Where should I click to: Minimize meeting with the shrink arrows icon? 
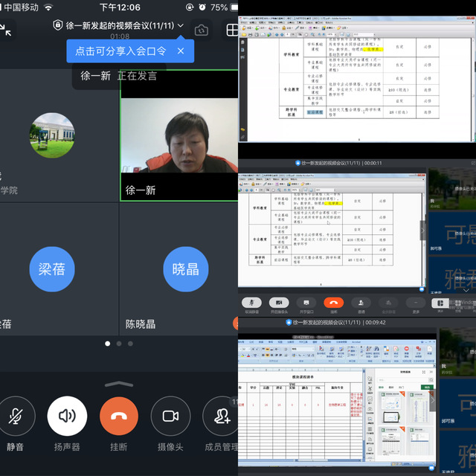[6, 30]
